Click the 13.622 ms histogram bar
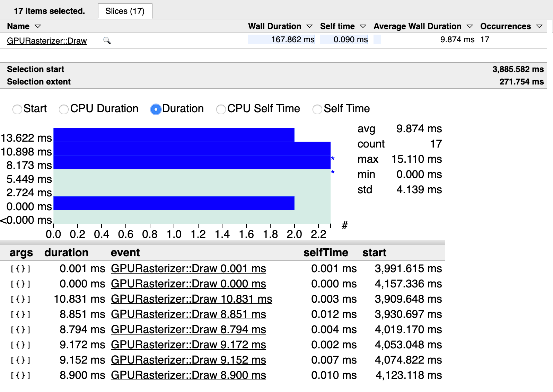553x392 pixels. pyautogui.click(x=174, y=135)
